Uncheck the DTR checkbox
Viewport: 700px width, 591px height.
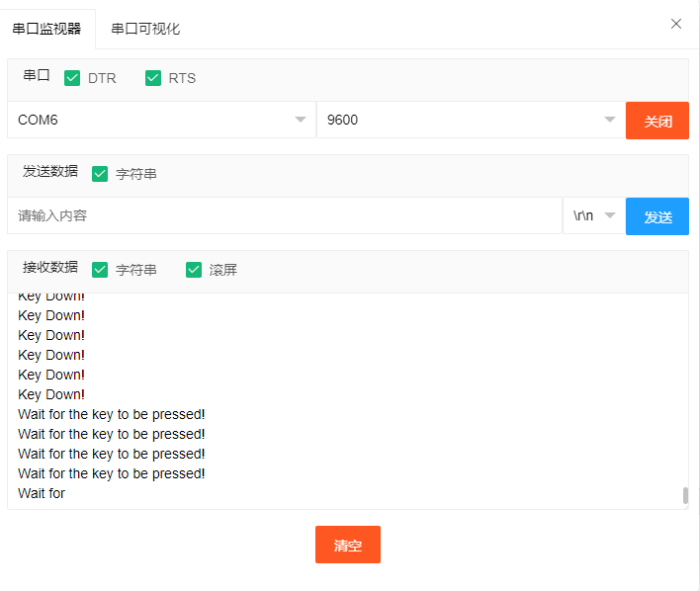click(72, 78)
